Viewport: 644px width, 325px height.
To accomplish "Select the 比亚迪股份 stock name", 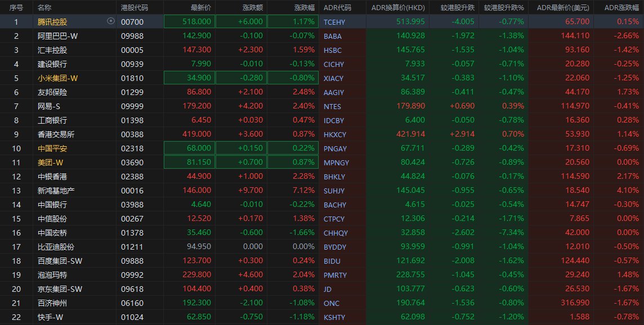I will (56, 247).
